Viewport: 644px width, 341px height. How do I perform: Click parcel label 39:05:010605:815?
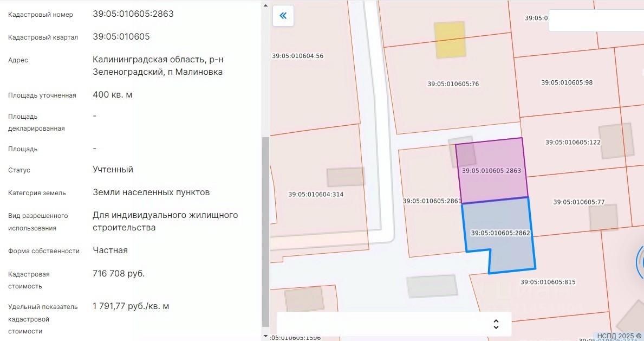[x=548, y=282]
